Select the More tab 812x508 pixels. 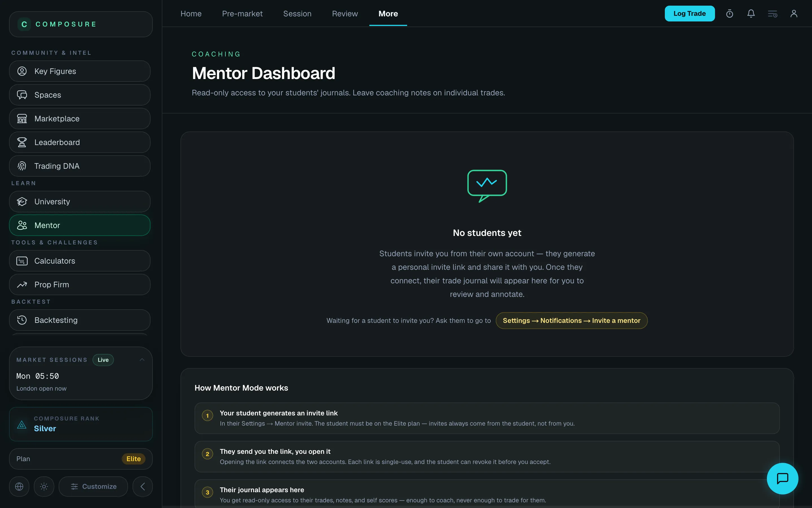(388, 14)
